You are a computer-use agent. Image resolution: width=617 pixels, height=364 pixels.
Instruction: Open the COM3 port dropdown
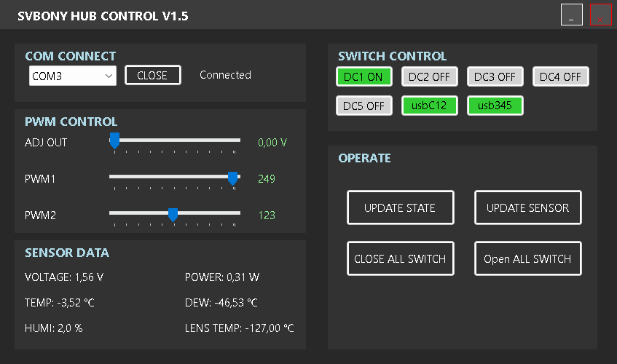tap(73, 76)
